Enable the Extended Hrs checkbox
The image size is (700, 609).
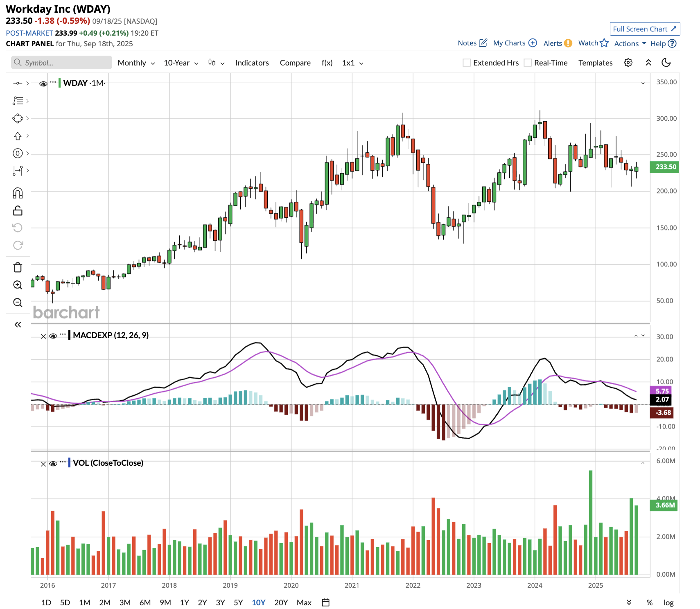tap(466, 63)
